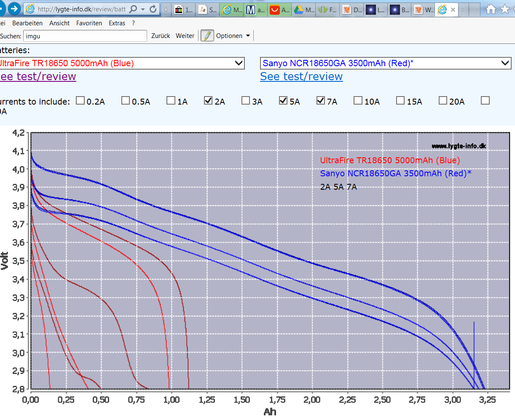
Task: Switch to the red-icon "A..." tab
Action: (x=280, y=10)
